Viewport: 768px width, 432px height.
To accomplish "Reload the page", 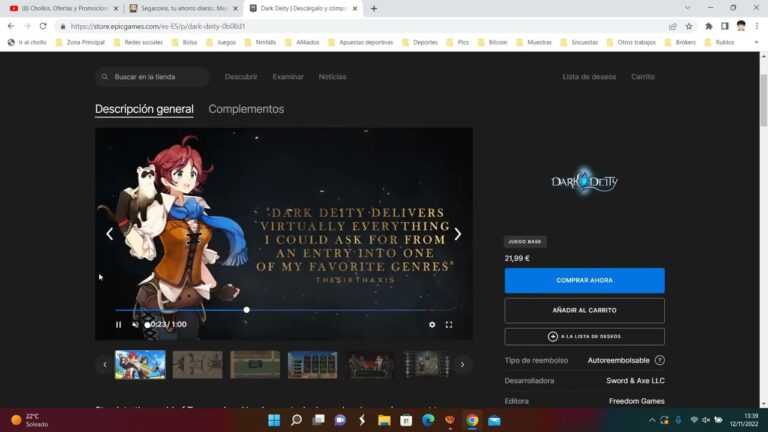I will pyautogui.click(x=43, y=26).
